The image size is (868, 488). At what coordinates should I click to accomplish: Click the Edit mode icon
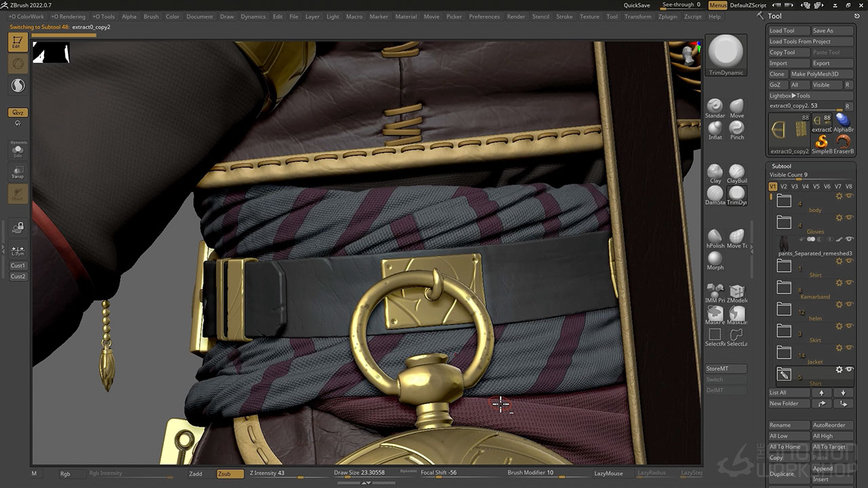18,43
